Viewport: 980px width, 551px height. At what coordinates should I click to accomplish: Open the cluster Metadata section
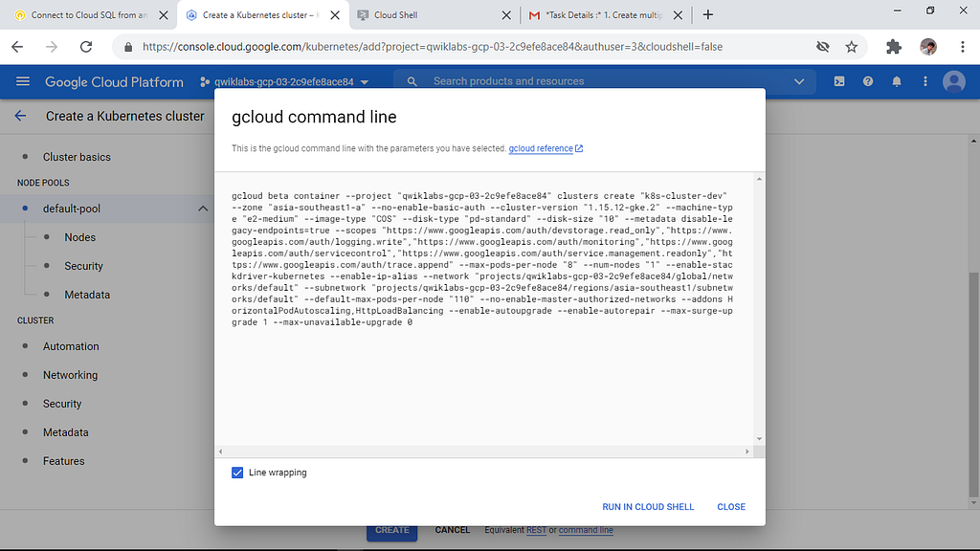coord(66,432)
